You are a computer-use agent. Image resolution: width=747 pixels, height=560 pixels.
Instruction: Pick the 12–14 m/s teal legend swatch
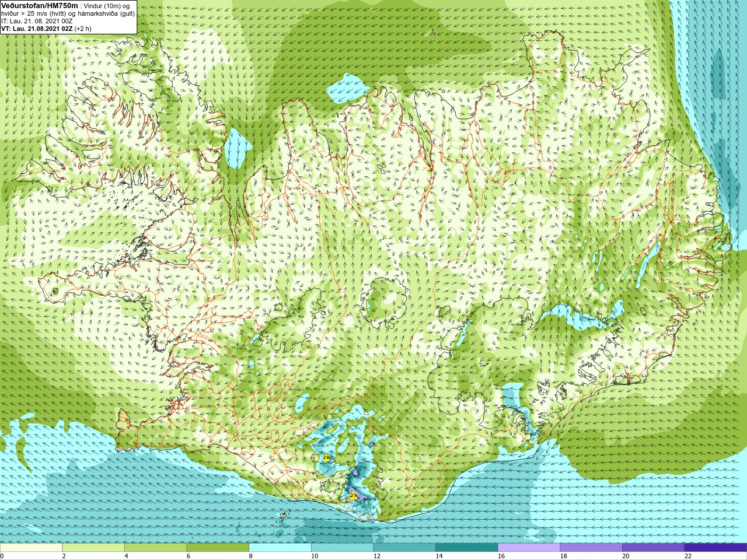click(404, 548)
